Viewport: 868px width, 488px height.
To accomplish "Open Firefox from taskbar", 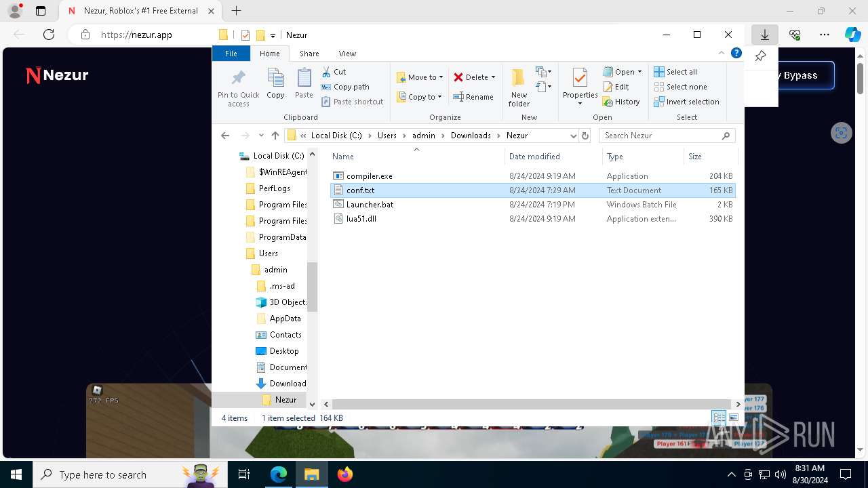I will 345,474.
